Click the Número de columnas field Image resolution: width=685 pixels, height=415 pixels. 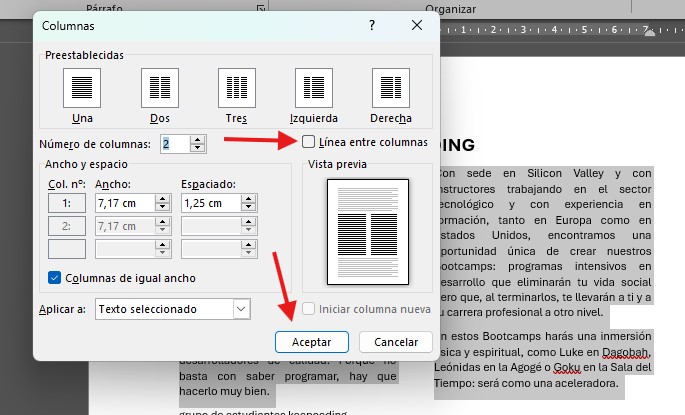175,144
